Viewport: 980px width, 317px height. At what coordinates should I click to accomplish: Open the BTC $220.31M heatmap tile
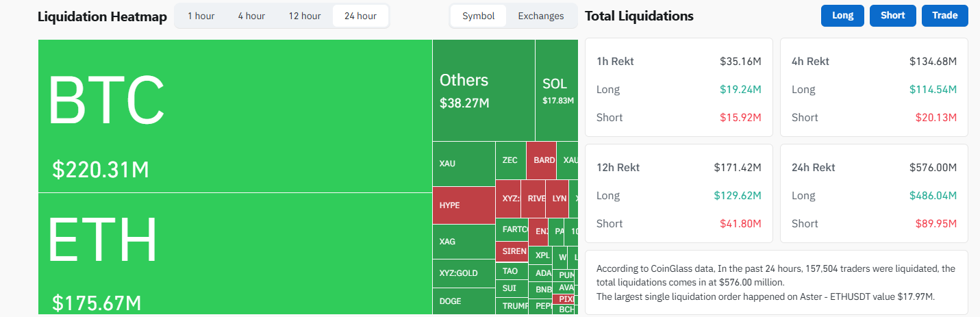tap(235, 116)
